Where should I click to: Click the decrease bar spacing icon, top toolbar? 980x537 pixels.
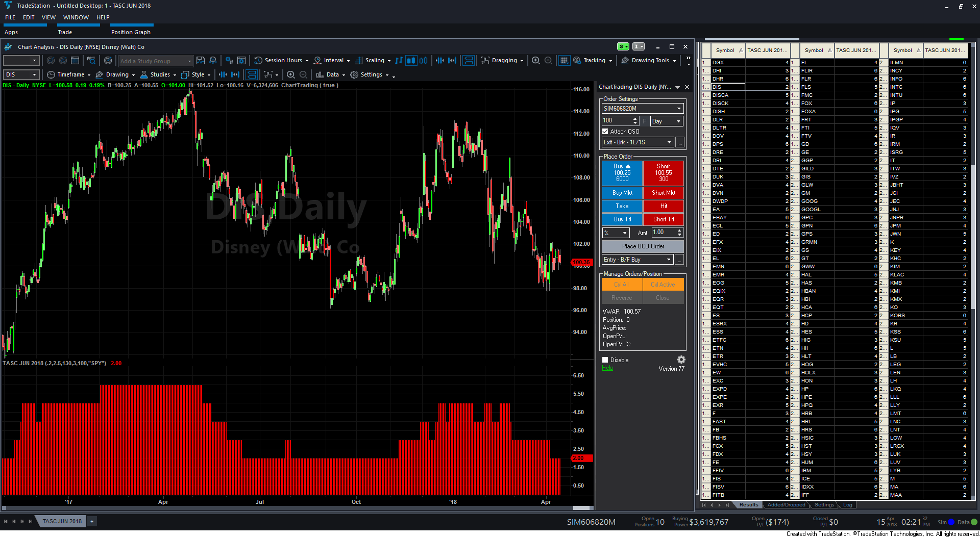coord(439,61)
